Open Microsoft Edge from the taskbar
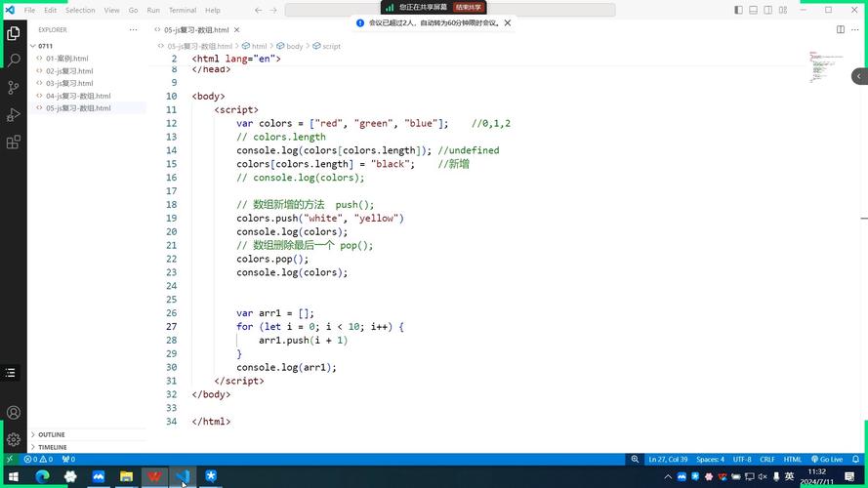 (x=43, y=476)
